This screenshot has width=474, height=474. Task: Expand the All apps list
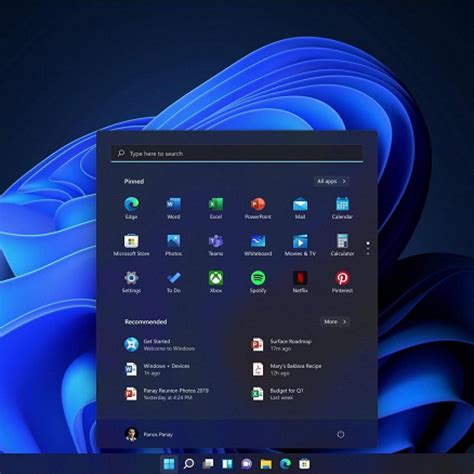332,181
